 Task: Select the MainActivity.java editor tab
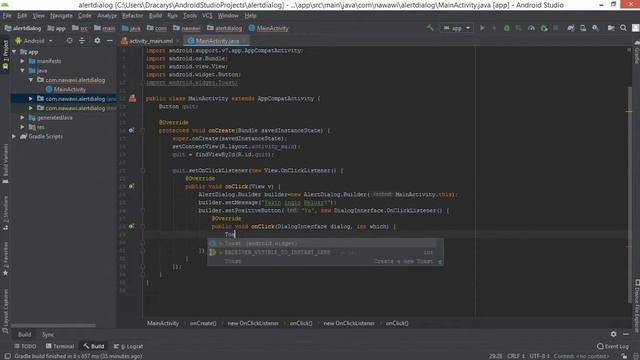pos(217,41)
